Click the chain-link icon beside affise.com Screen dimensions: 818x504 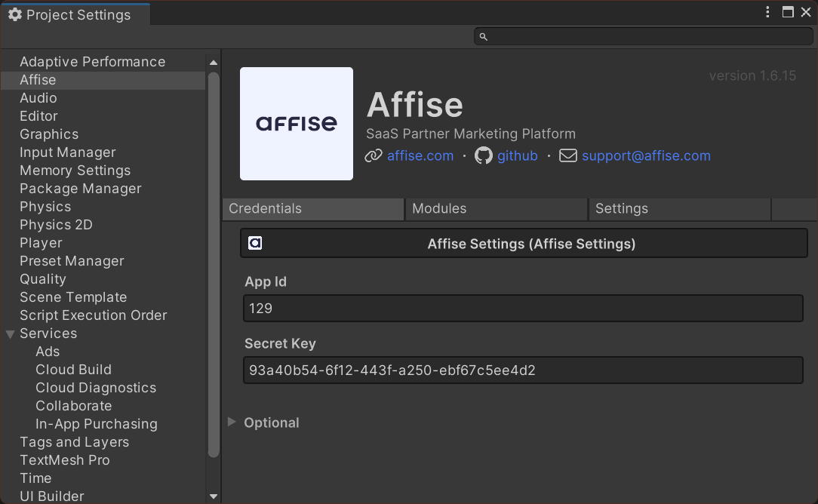coord(373,155)
